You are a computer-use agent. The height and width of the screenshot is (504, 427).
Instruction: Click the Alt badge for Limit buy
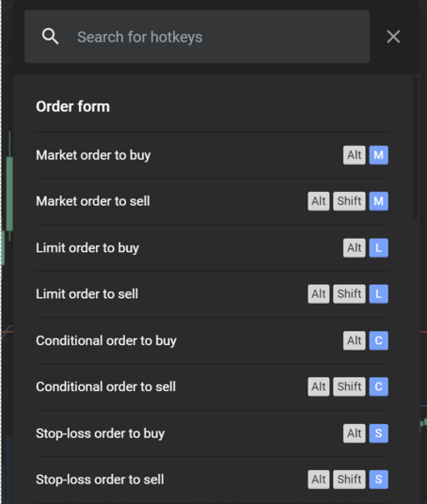(354, 248)
